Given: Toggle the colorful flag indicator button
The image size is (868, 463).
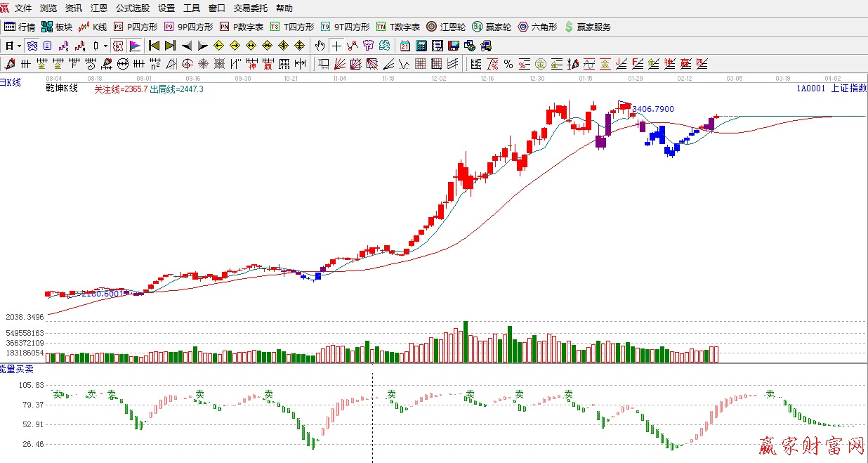Looking at the screenshot, I should [135, 46].
